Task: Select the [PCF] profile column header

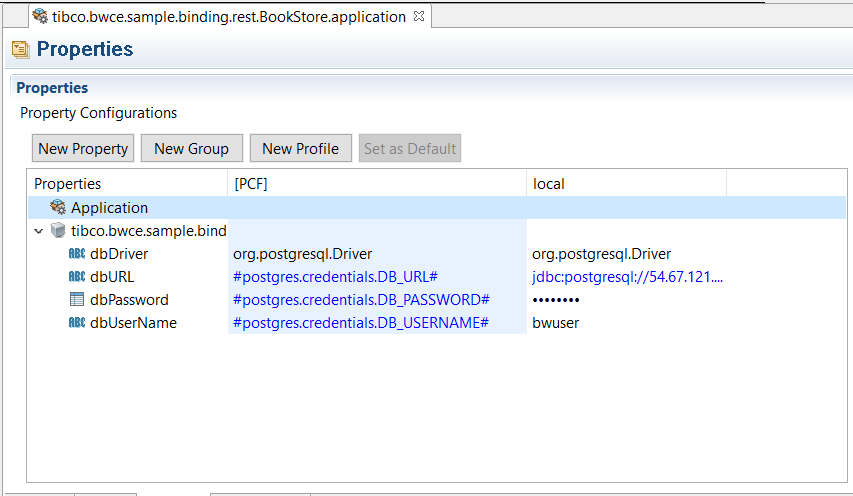Action: (377, 184)
